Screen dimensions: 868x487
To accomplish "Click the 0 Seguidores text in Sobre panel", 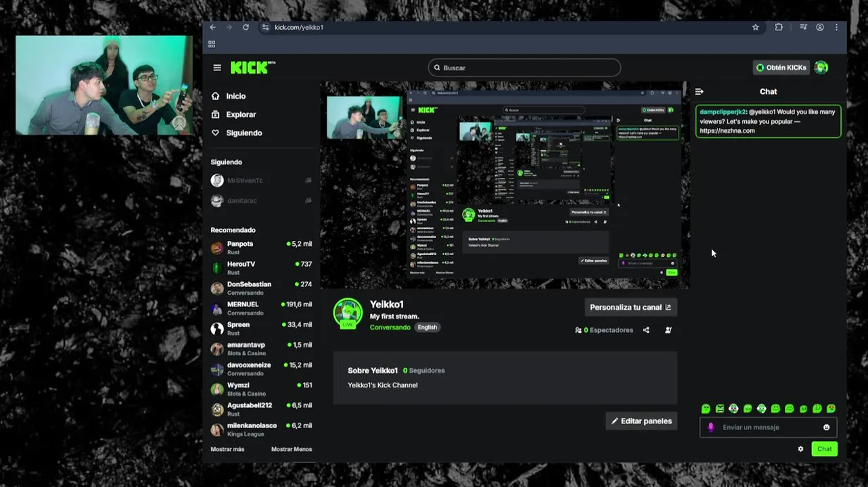I will pos(424,371).
